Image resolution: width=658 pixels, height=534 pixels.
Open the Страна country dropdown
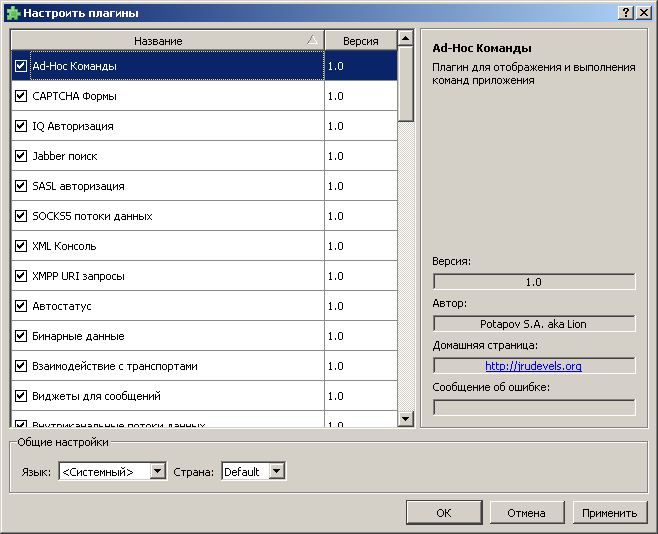tap(254, 471)
